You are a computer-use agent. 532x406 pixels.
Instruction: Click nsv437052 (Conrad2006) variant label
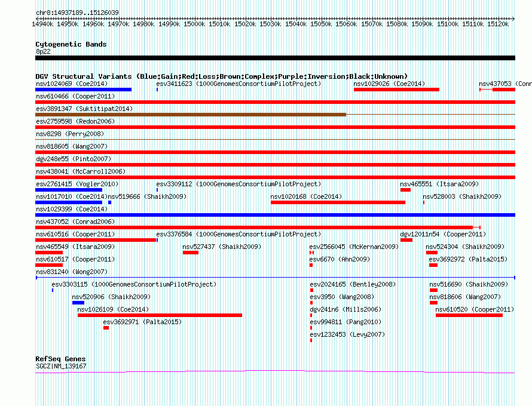click(75, 222)
